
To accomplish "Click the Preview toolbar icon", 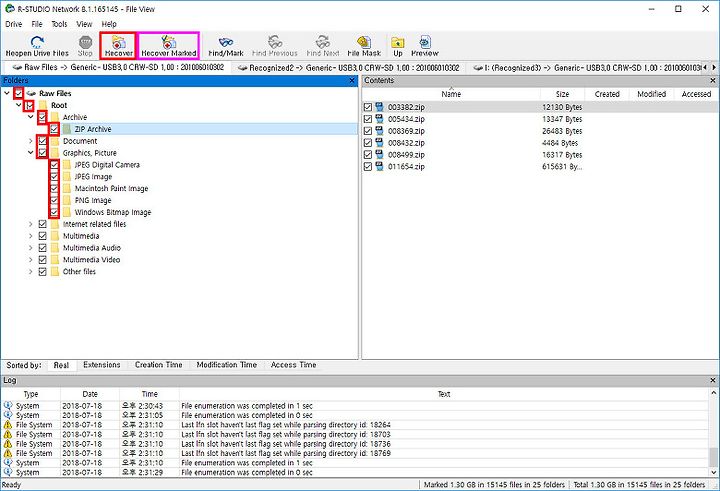I will point(425,43).
